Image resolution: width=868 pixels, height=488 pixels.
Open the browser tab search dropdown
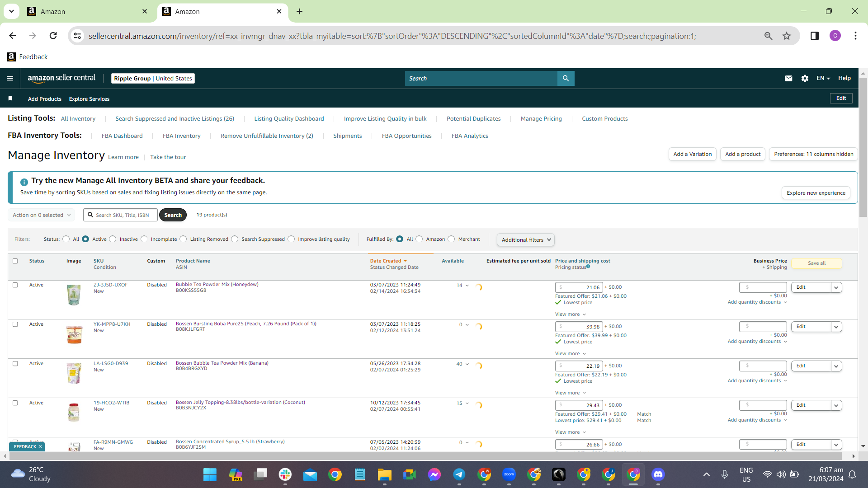click(x=12, y=11)
